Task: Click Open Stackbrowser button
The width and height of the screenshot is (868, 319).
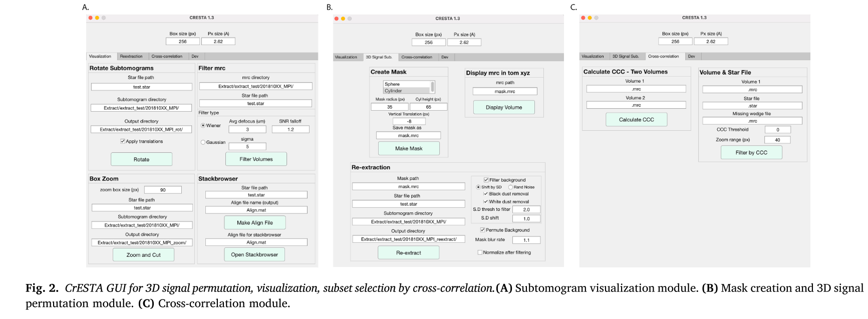Action: pos(254,254)
